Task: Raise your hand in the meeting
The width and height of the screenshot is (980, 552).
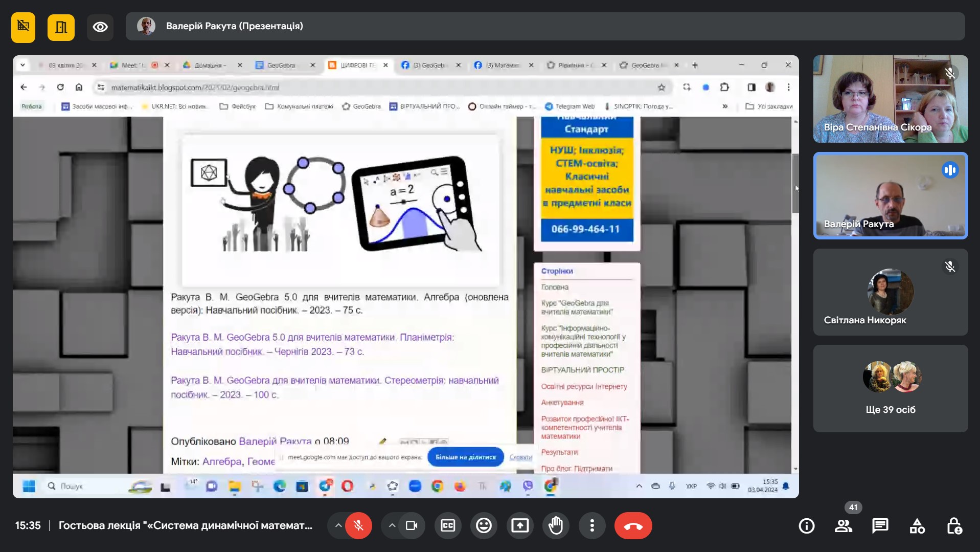Action: point(556,525)
